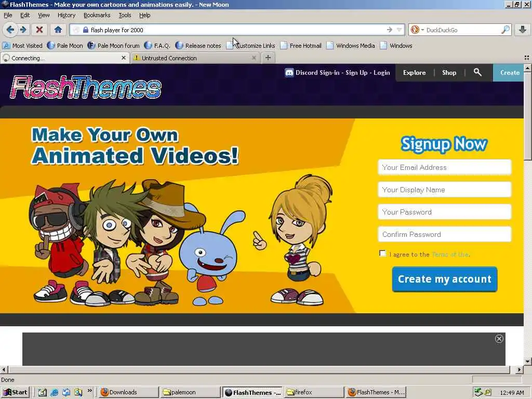Click the address bar URL text field

pyautogui.click(x=237, y=30)
